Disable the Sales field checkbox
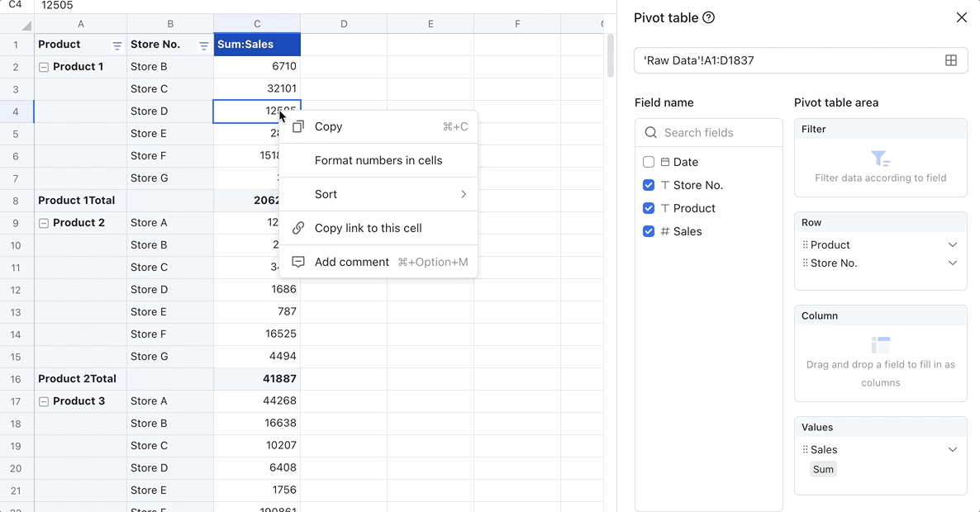The image size is (980, 512). click(649, 231)
